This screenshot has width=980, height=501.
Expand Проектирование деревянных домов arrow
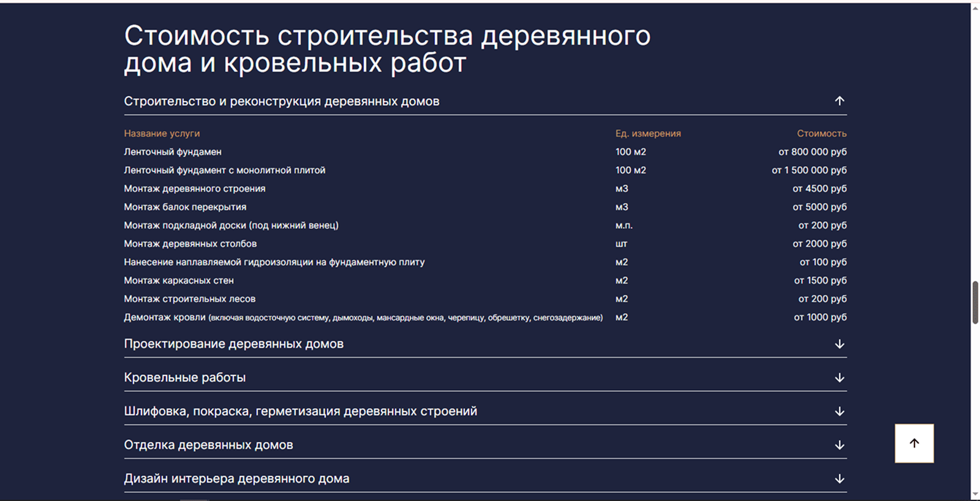pyautogui.click(x=840, y=344)
